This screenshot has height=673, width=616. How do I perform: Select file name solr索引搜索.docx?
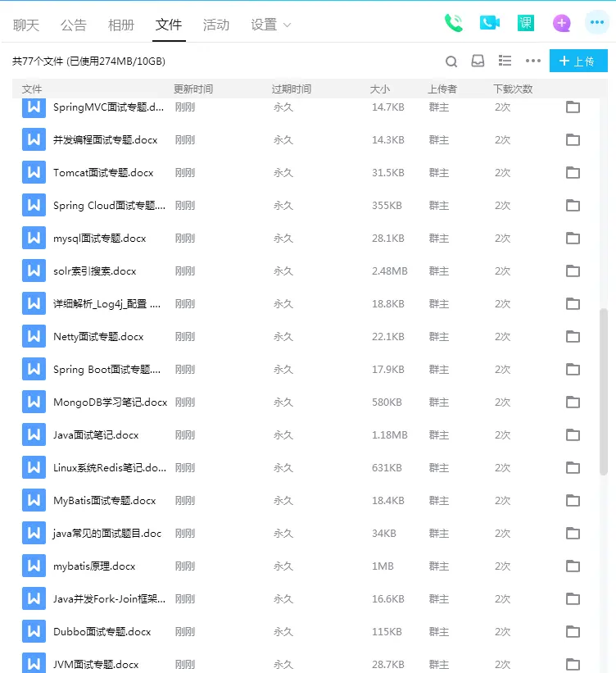tap(94, 271)
